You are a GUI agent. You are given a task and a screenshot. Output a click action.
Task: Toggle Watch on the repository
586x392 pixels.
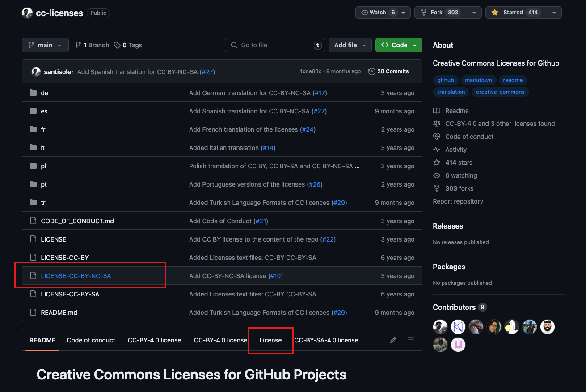(x=378, y=13)
